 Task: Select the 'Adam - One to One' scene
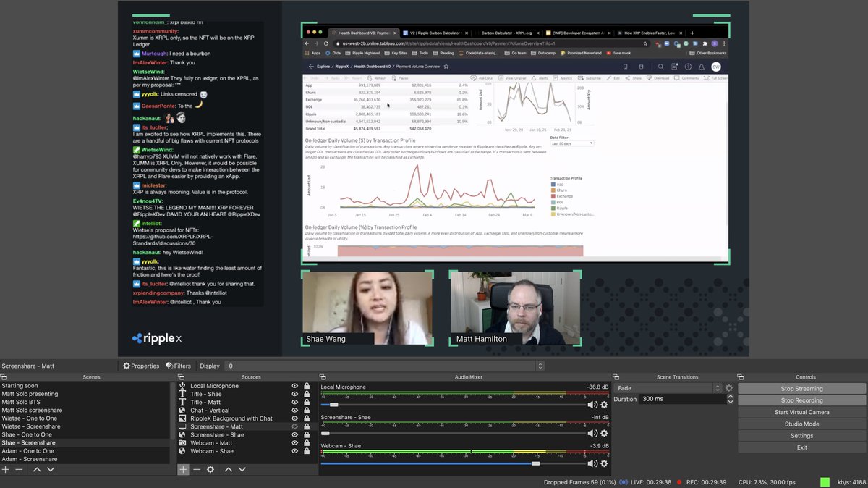tap(85, 451)
